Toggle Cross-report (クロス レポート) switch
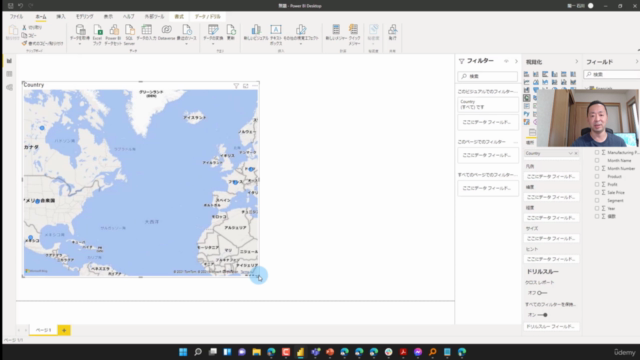The width and height of the screenshot is (640, 360). pyautogui.click(x=542, y=293)
